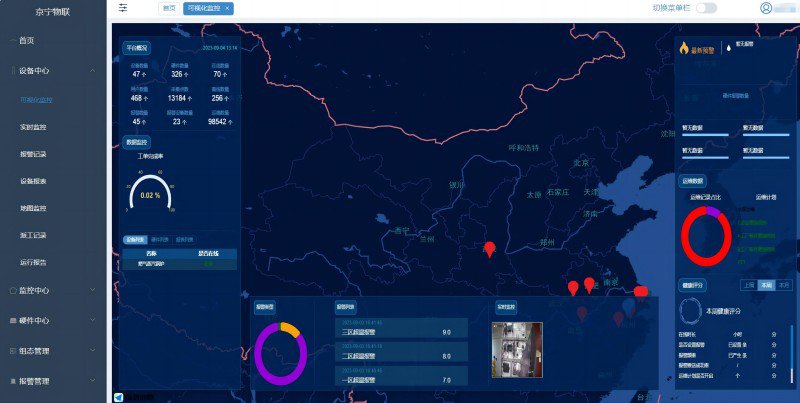Select 上周 in health score period selector
Image resolution: width=800 pixels, height=403 pixels.
(748, 285)
